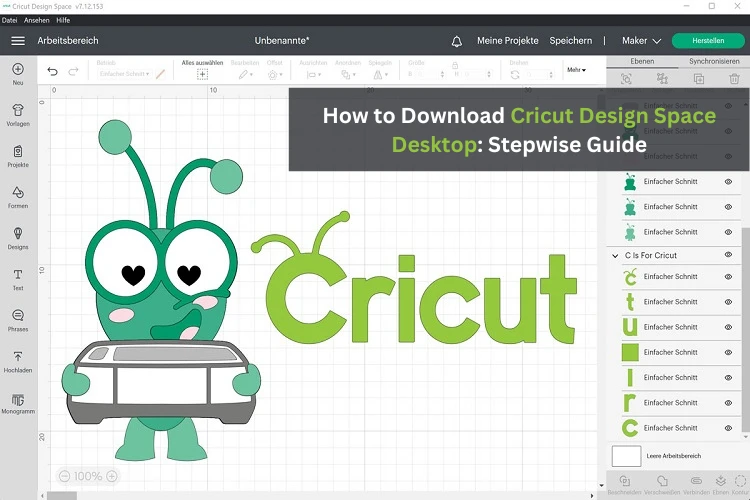Collapse the C Is For Cricut group

tap(615, 256)
